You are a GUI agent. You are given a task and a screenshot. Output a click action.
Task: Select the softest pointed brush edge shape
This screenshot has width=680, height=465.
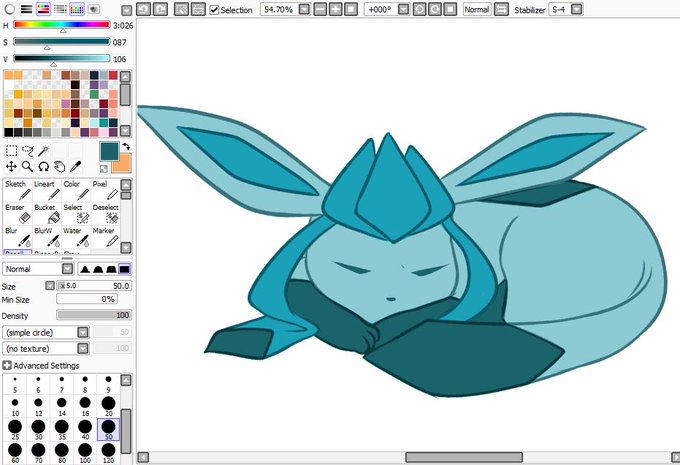[x=85, y=269]
